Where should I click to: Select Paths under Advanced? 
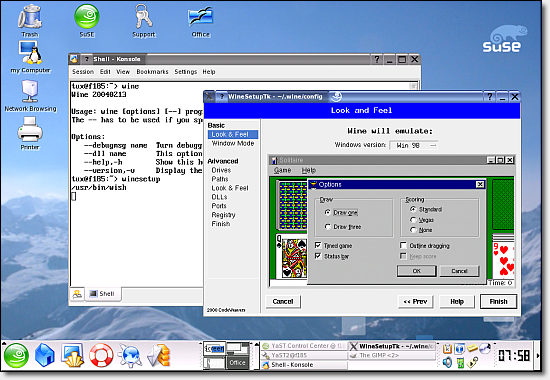point(220,179)
